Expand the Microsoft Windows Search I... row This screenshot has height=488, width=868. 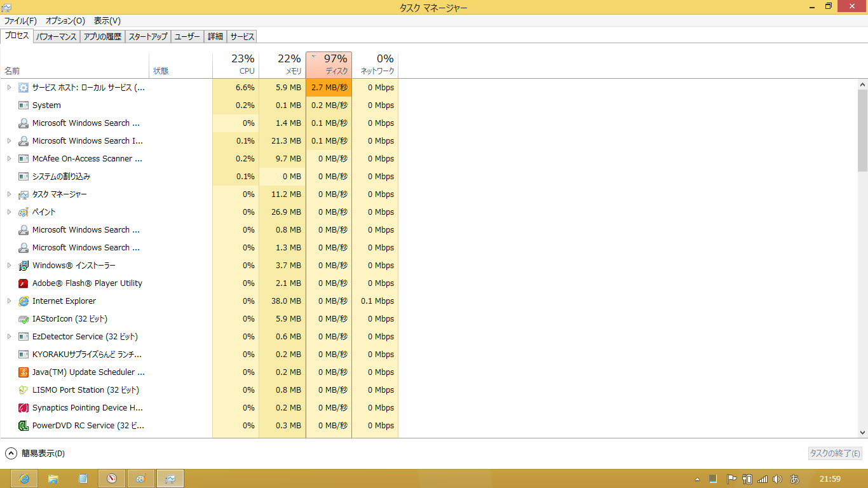point(9,141)
